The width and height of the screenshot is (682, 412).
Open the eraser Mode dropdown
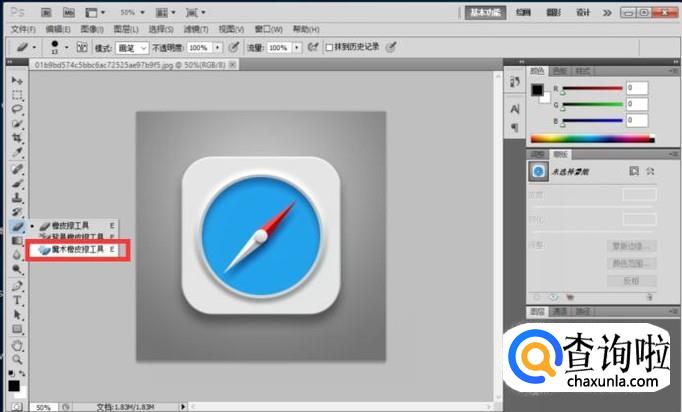click(x=133, y=48)
